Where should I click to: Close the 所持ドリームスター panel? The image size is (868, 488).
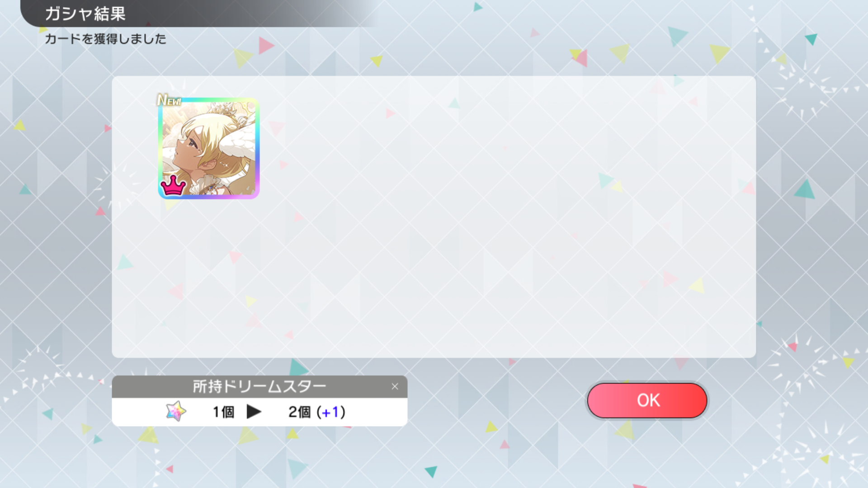395,387
